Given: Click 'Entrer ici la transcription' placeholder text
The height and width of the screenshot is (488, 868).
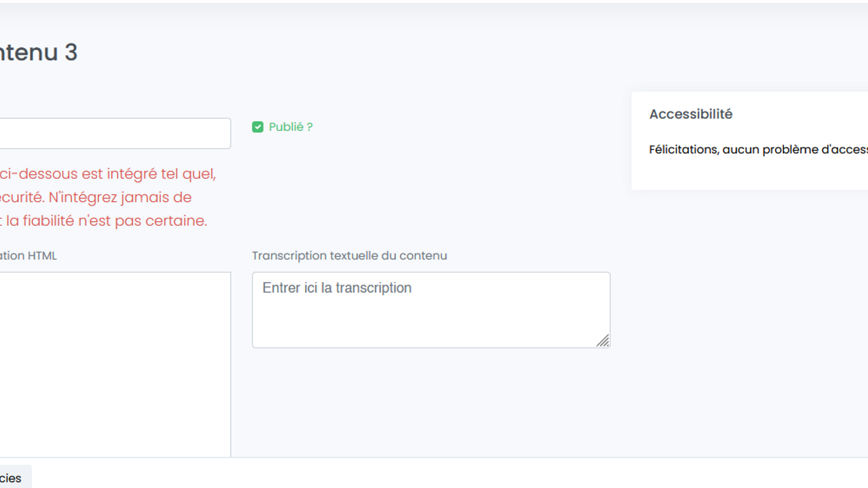Looking at the screenshot, I should tap(337, 288).
